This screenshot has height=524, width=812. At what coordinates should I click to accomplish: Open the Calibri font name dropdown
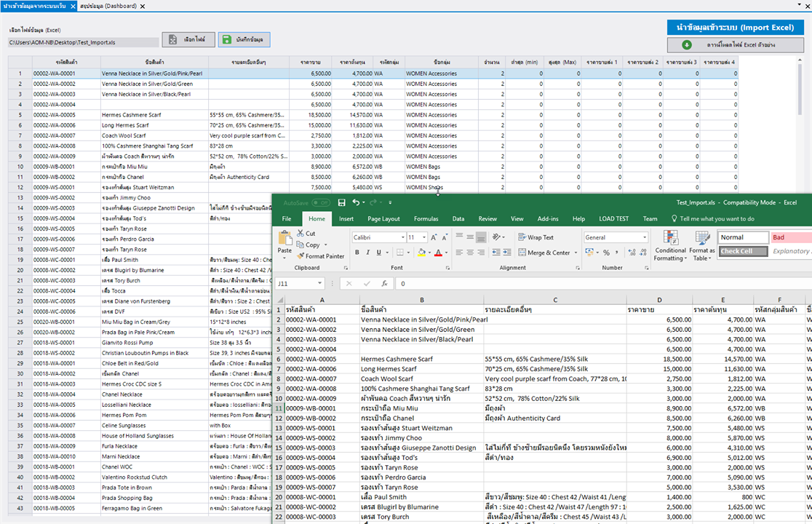click(x=403, y=238)
